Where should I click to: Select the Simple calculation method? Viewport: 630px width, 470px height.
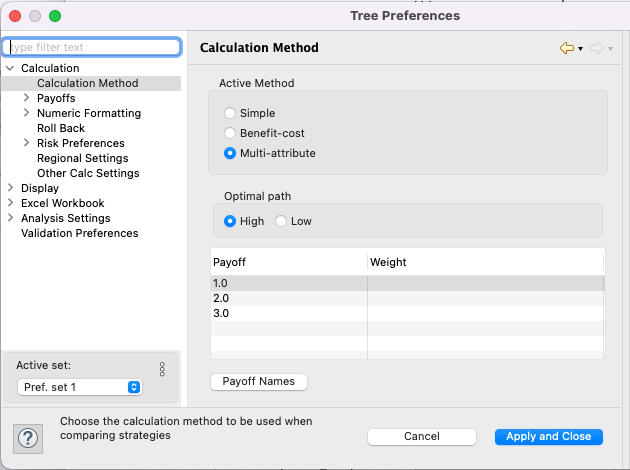[231, 114]
